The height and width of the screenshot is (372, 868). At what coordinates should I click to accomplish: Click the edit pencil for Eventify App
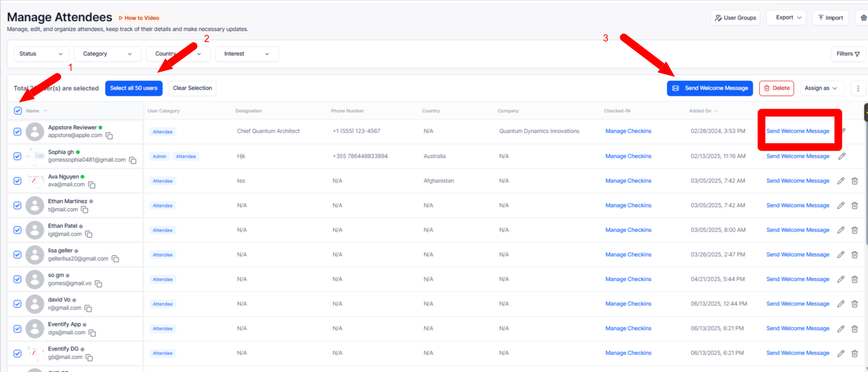tap(841, 328)
